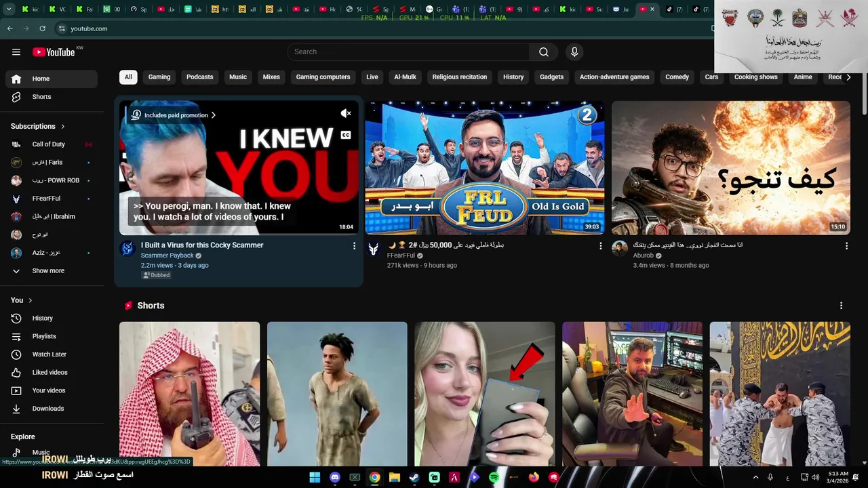
Task: Open the explosion astronaut video thumbnail
Action: point(731,168)
